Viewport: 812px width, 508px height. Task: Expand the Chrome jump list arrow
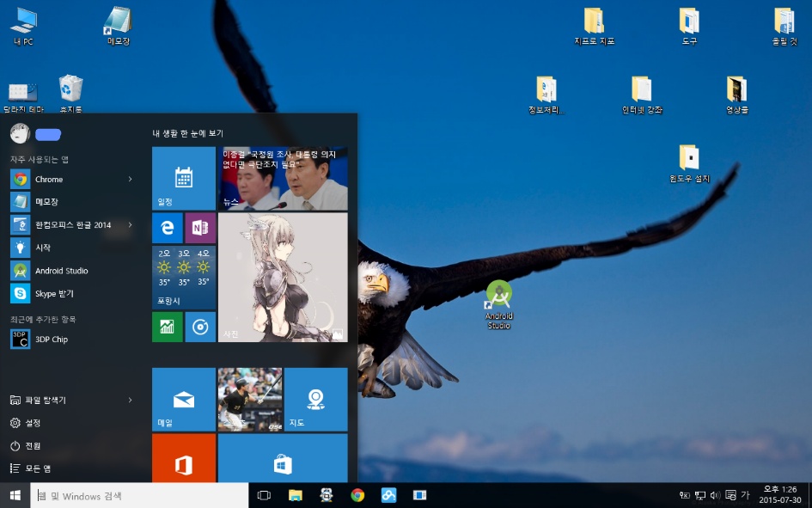coord(131,180)
